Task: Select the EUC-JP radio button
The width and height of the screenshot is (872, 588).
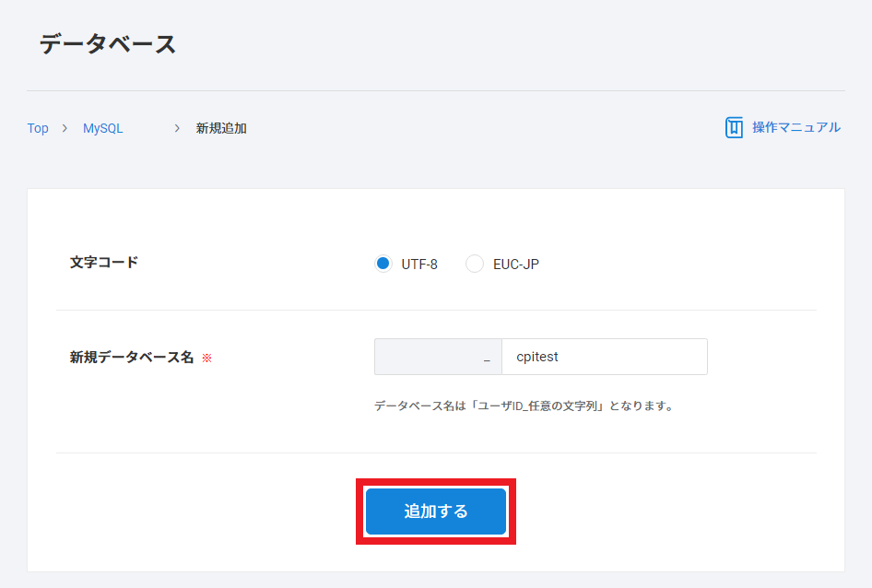Action: 475,265
